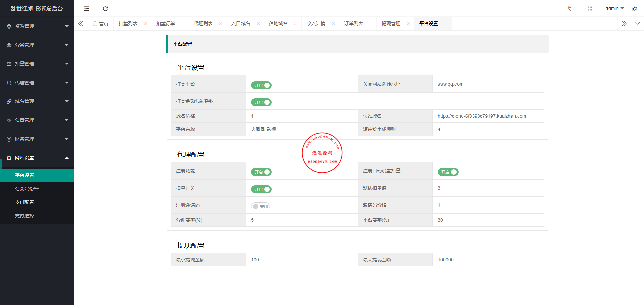Toggle the 打赏平台 switch off
644x305 pixels.
tap(261, 85)
